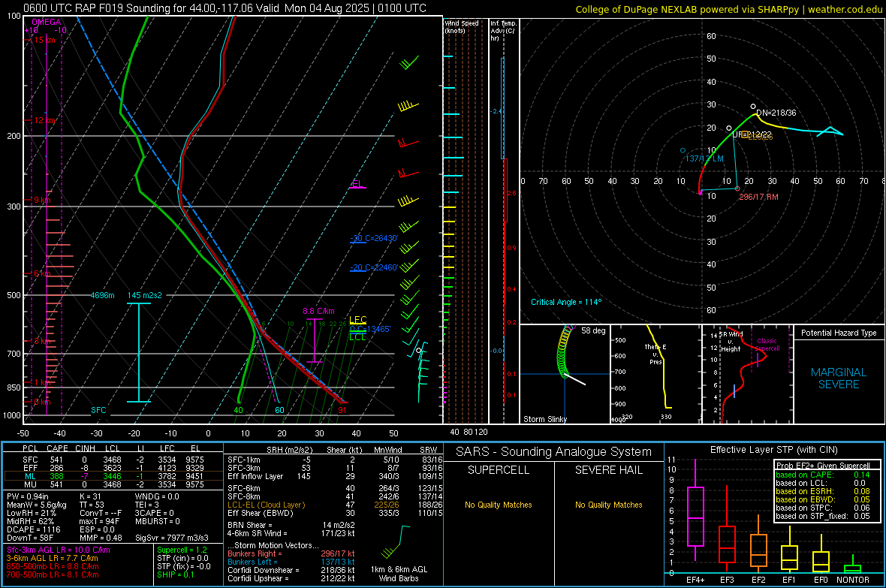Image resolution: width=886 pixels, height=588 pixels.
Task: Click the SigSvr = 7977 m3/s3 value
Action: tap(172, 538)
